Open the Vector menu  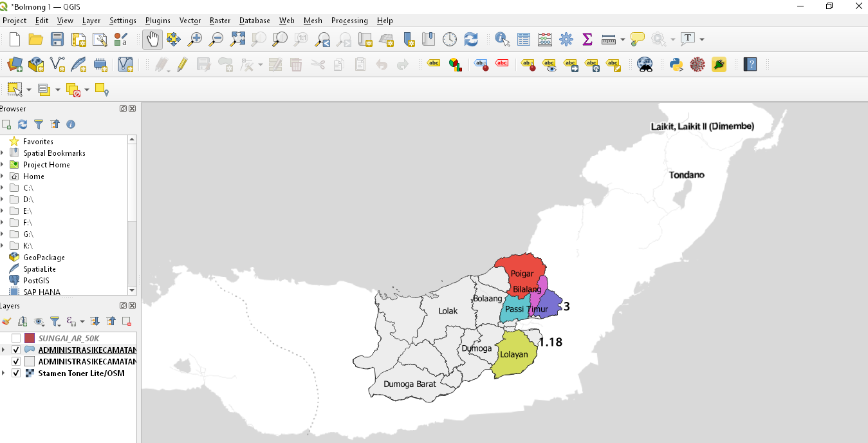pyautogui.click(x=190, y=21)
